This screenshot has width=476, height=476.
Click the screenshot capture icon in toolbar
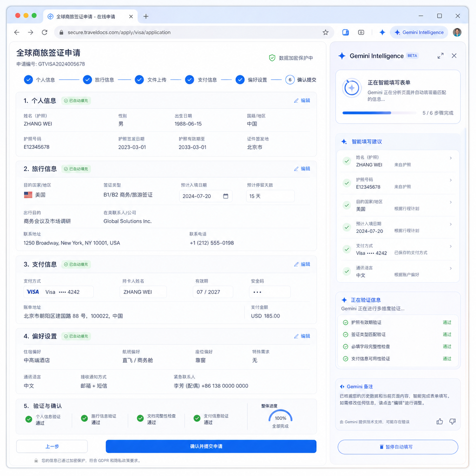coord(361,32)
